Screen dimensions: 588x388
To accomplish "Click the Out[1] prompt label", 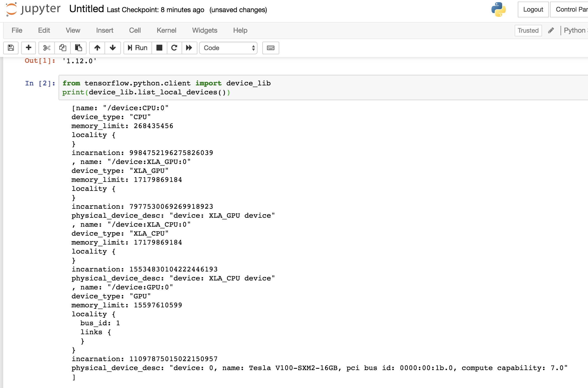I will (x=40, y=61).
